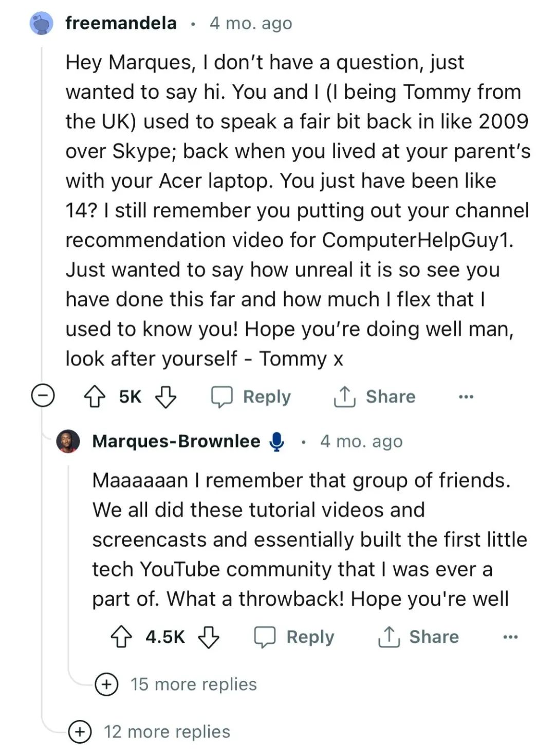Downvote Marques-Brownlee's reply
This screenshot has height=756, width=555.
tap(209, 637)
